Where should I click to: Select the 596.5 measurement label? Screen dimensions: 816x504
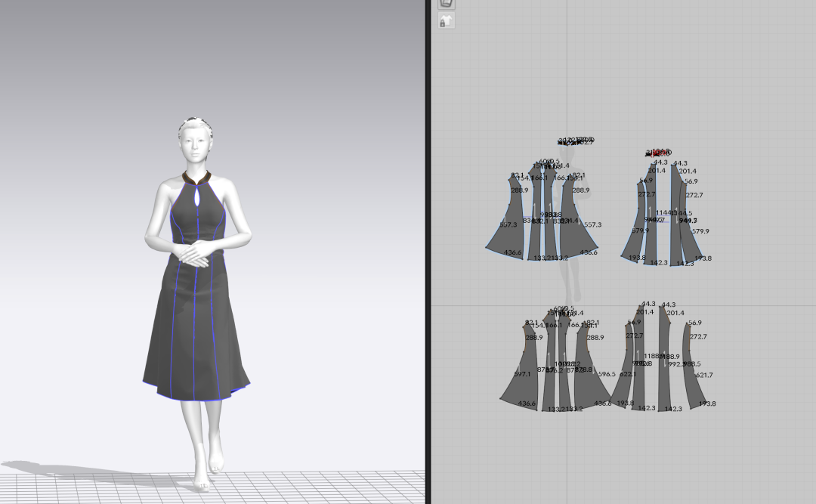pyautogui.click(x=607, y=374)
